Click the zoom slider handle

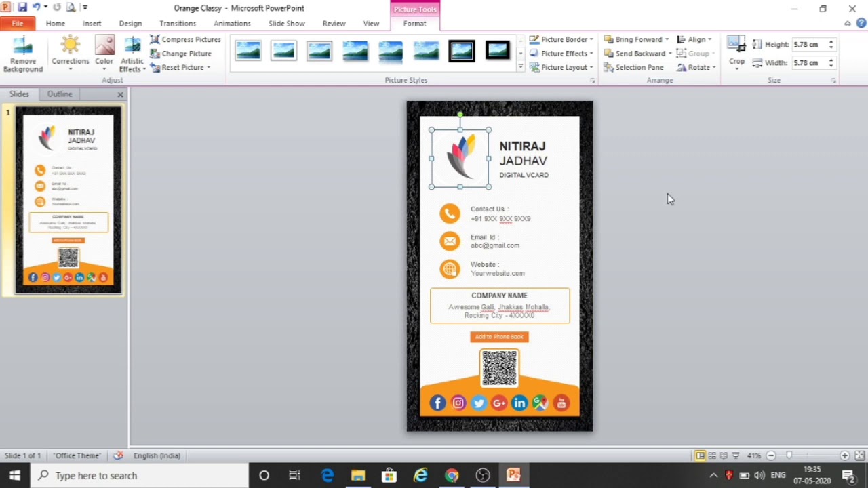(789, 455)
